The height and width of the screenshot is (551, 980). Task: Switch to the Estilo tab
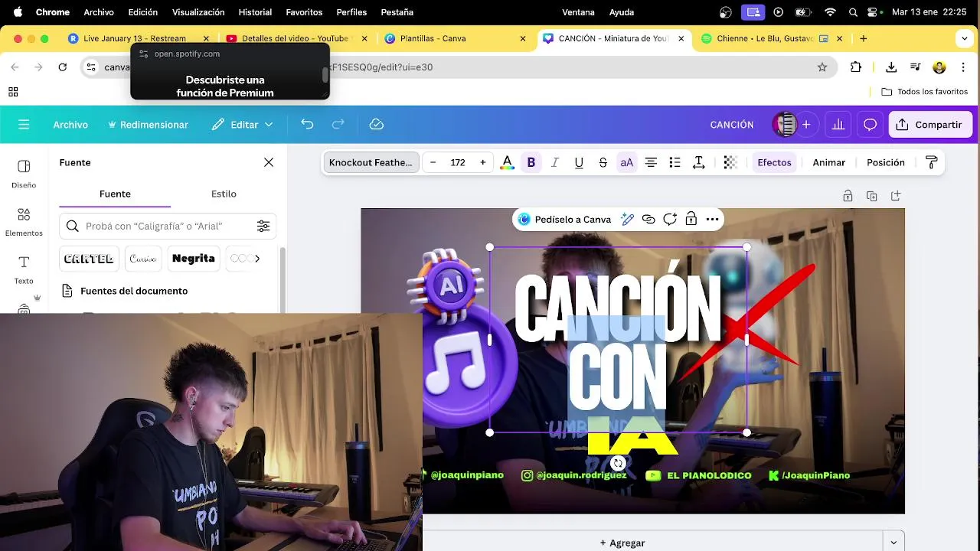224,194
